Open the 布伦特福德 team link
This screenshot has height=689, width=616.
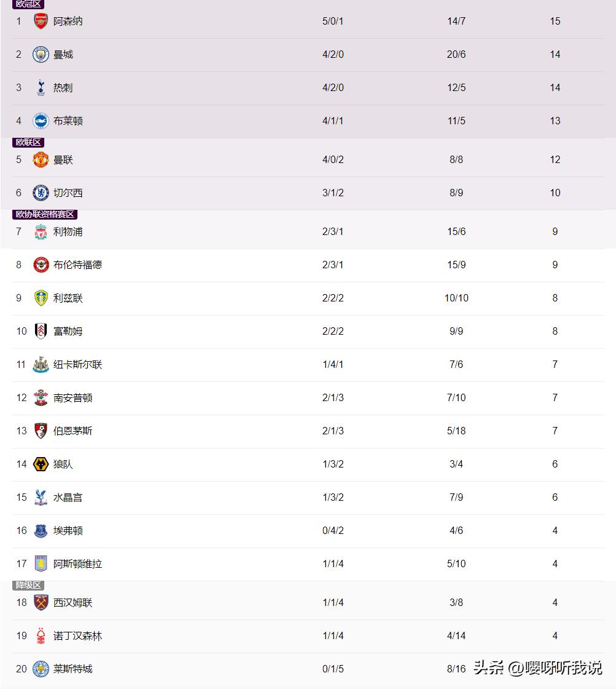point(77,265)
